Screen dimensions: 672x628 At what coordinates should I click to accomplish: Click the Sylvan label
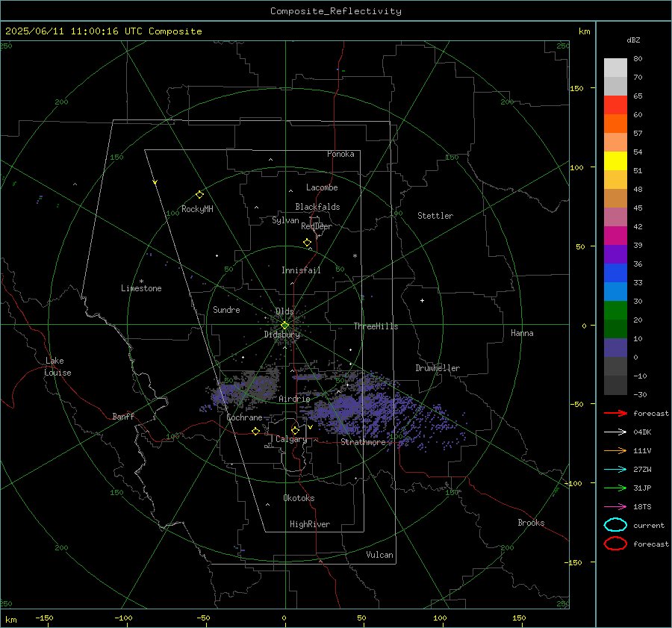point(285,220)
